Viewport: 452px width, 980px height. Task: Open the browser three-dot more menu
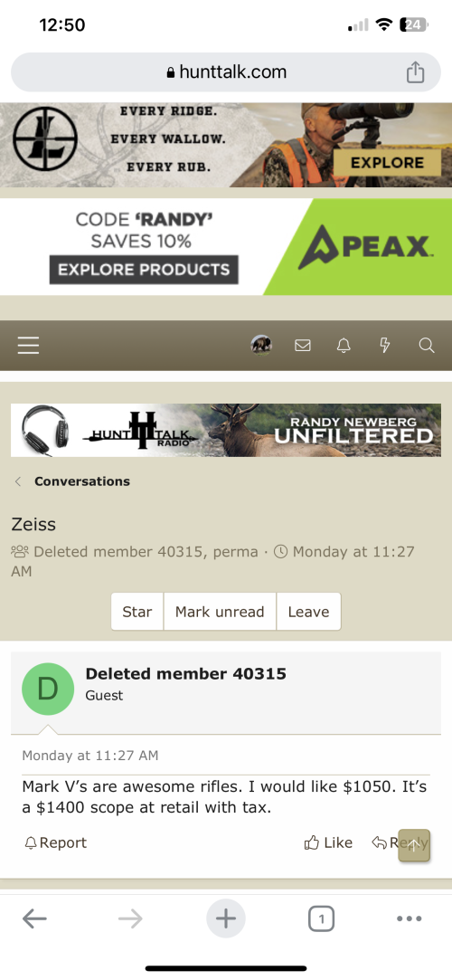tap(410, 918)
